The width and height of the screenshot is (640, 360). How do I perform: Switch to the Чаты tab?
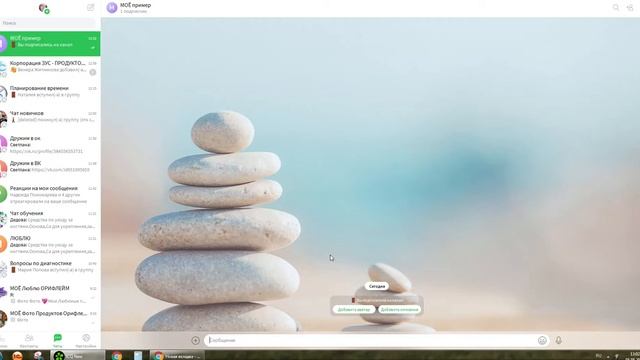pos(58,340)
